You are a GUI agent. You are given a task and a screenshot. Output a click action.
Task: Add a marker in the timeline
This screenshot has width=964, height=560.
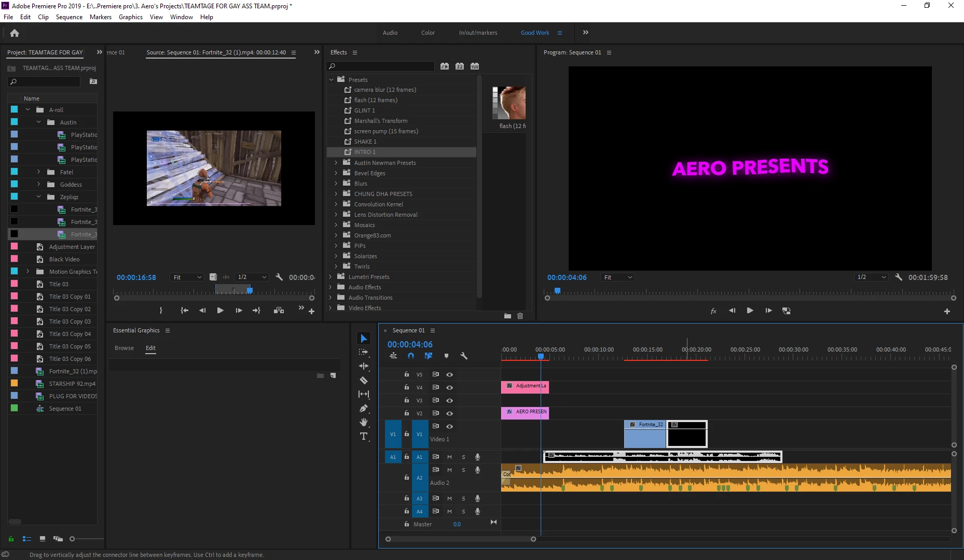[446, 356]
